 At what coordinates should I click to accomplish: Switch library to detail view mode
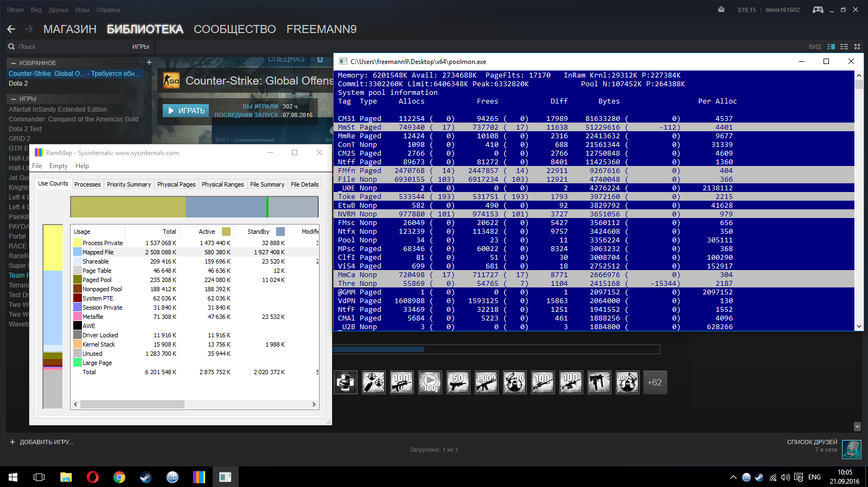click(831, 47)
